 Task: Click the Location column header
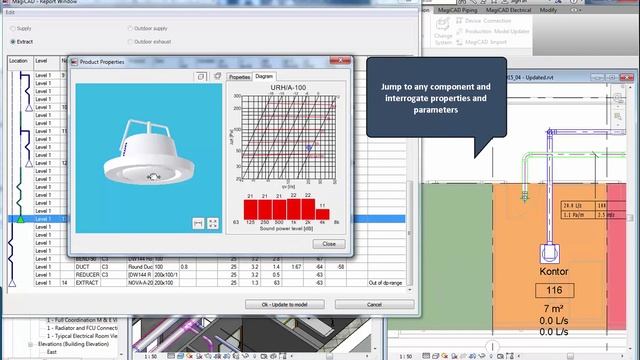tap(20, 61)
